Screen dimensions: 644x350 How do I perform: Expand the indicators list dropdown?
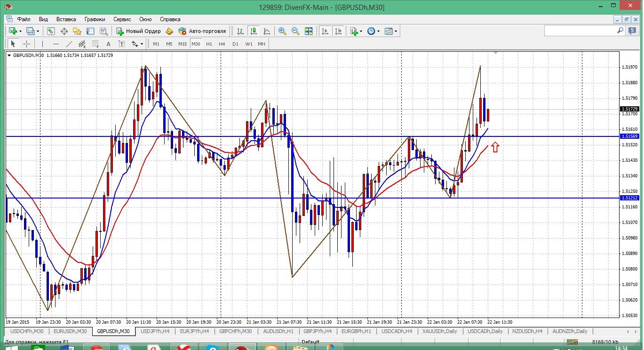point(361,31)
